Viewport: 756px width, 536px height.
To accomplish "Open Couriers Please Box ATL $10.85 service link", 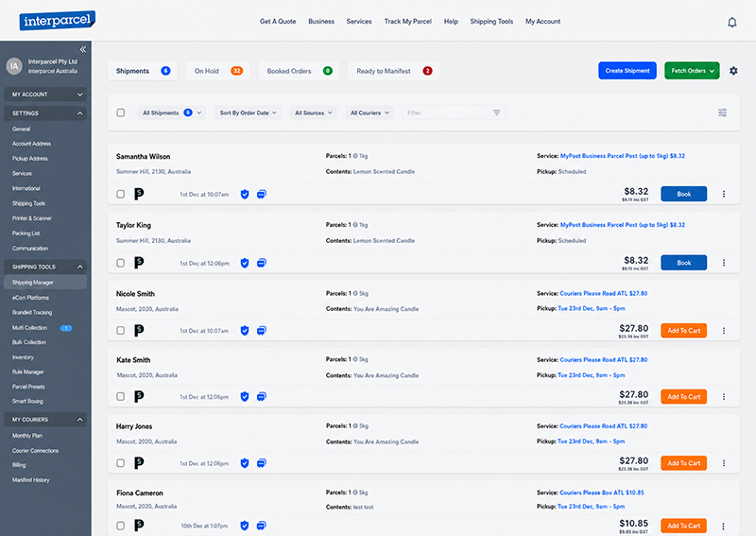I will pyautogui.click(x=602, y=493).
